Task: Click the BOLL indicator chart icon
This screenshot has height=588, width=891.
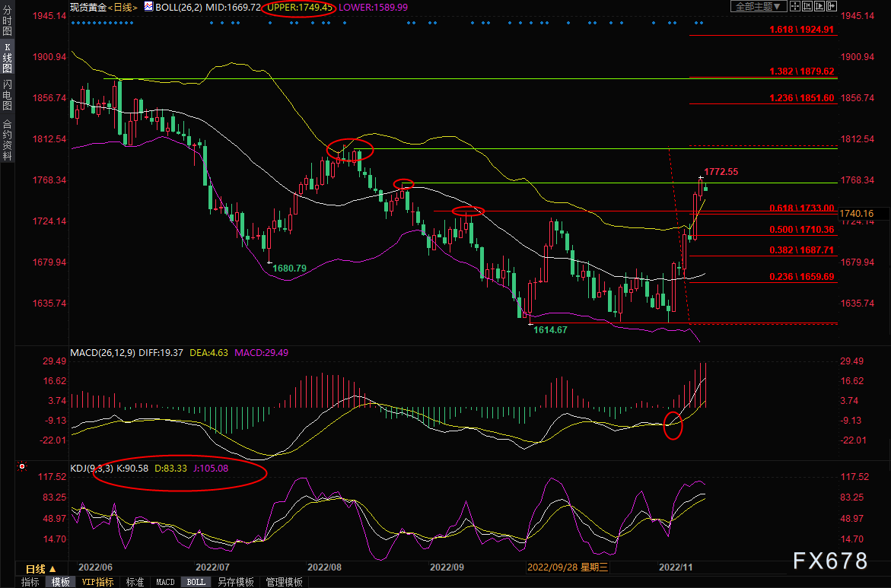Action: 148,7
